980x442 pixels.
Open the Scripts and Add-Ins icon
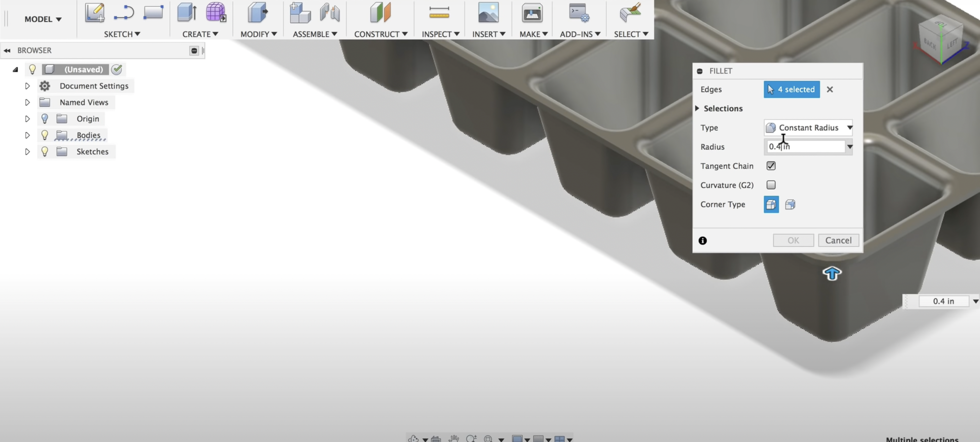578,13
